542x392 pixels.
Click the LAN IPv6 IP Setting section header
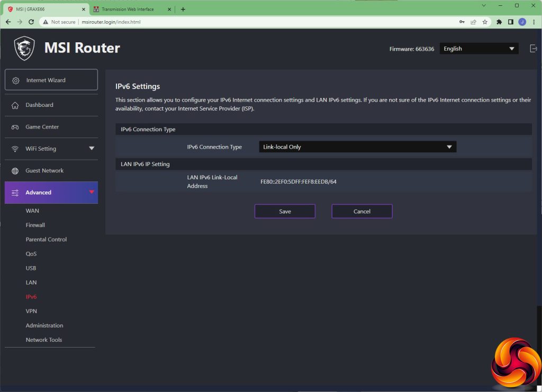point(323,164)
